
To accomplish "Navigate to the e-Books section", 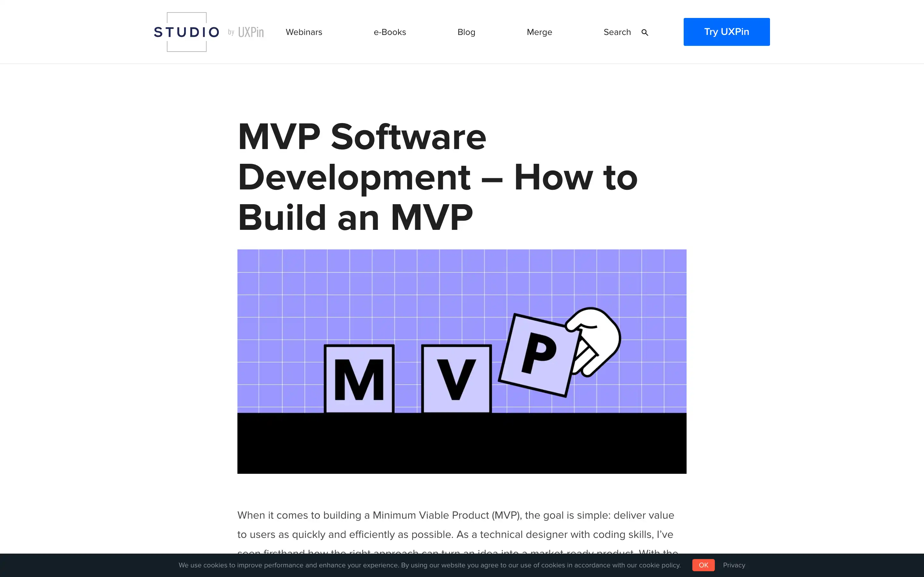I will coord(389,32).
